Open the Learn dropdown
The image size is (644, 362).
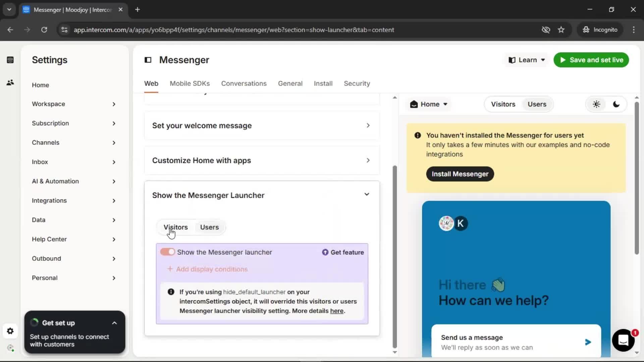[x=527, y=60]
